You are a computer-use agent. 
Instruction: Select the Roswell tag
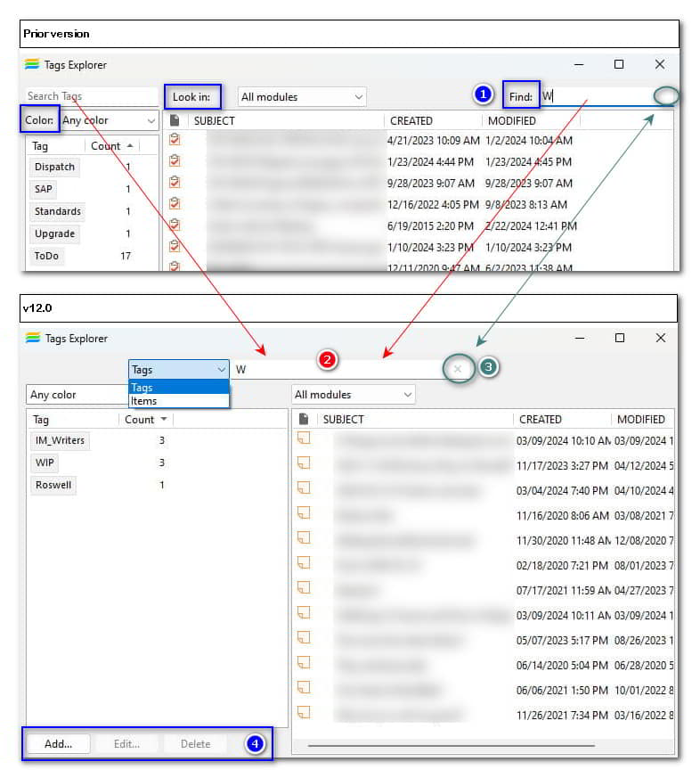(53, 485)
